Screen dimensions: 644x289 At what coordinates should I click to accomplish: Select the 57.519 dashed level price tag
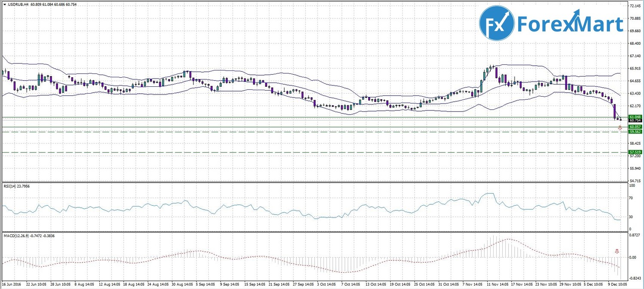[635, 152]
